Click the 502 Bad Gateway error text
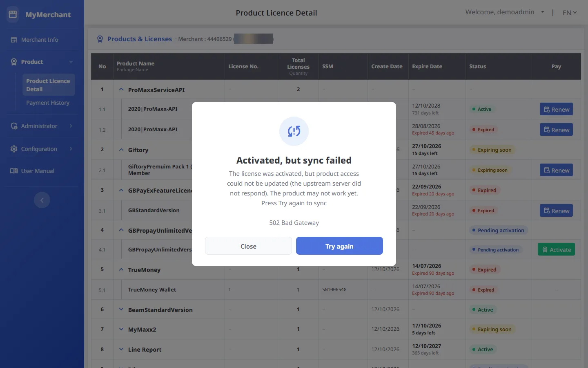The width and height of the screenshot is (588, 368). 294,223
